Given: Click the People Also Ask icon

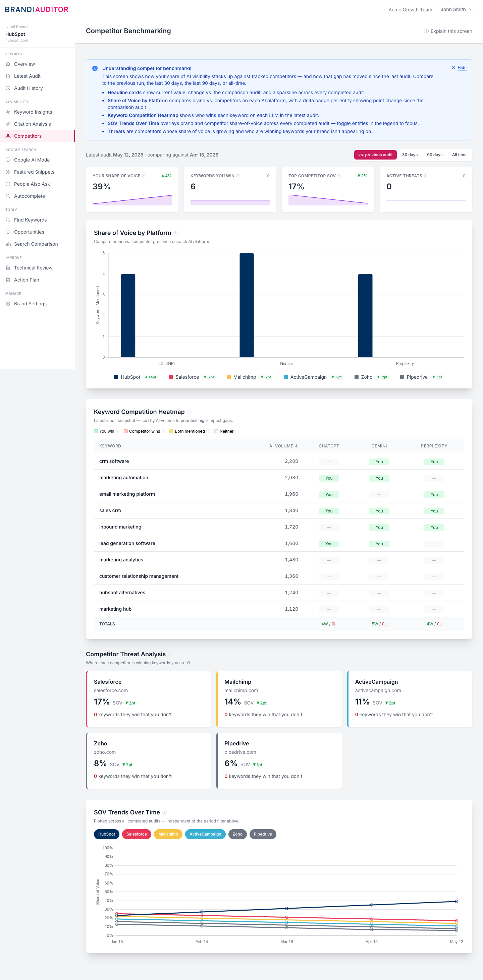Looking at the screenshot, I should click(x=8, y=184).
